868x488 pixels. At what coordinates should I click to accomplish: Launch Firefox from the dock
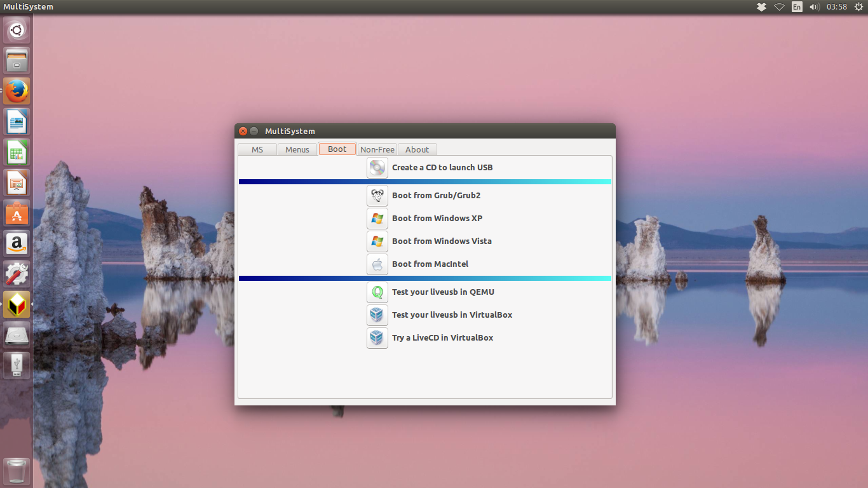click(17, 91)
